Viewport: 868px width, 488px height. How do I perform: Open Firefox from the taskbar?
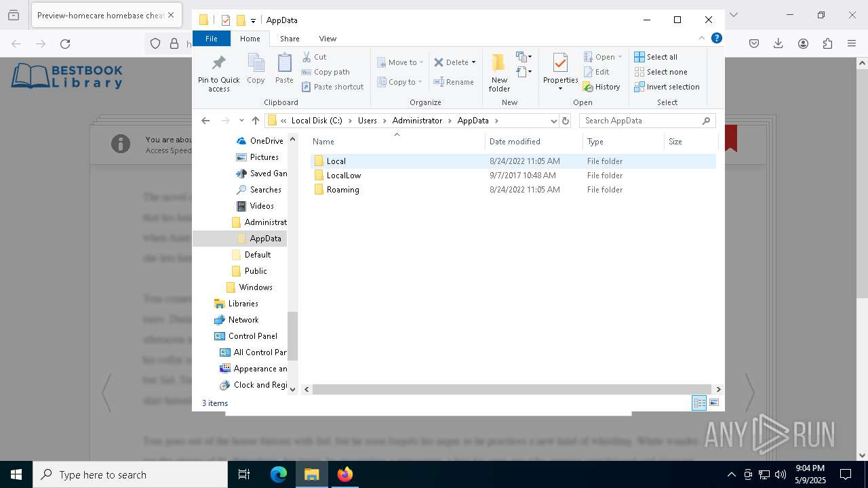pos(345,474)
